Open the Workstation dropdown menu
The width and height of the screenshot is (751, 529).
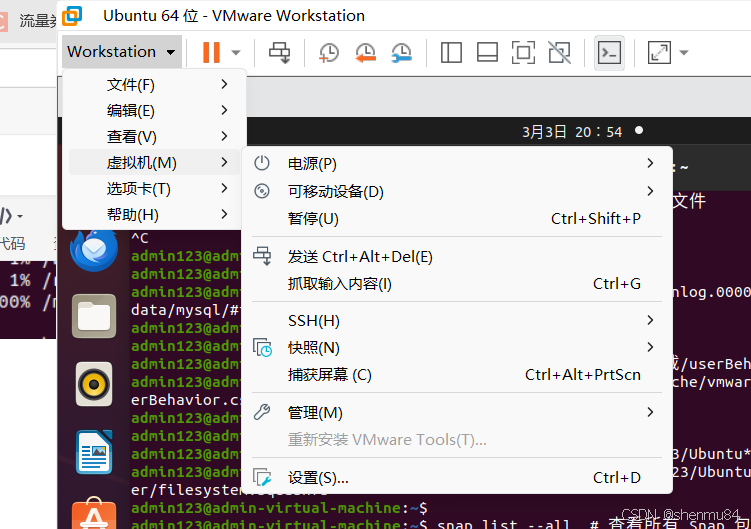click(x=121, y=52)
